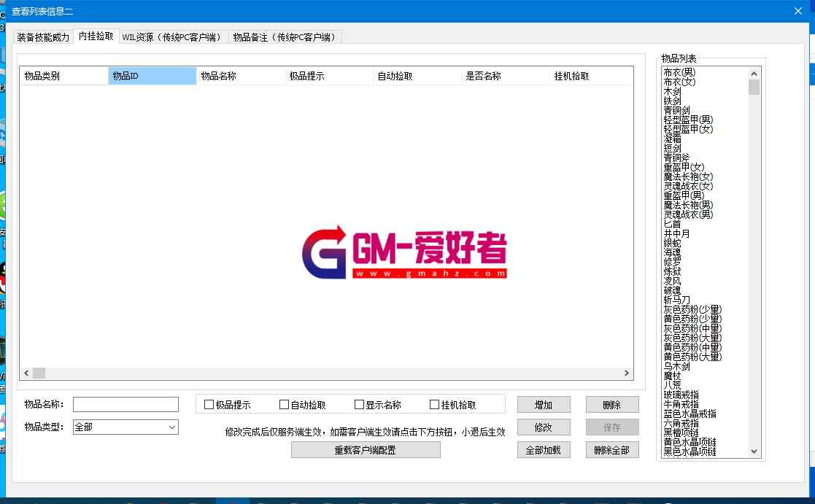This screenshot has width=815, height=504.
Task: Click the table's horizontal scroll right arrow
Action: [x=626, y=373]
